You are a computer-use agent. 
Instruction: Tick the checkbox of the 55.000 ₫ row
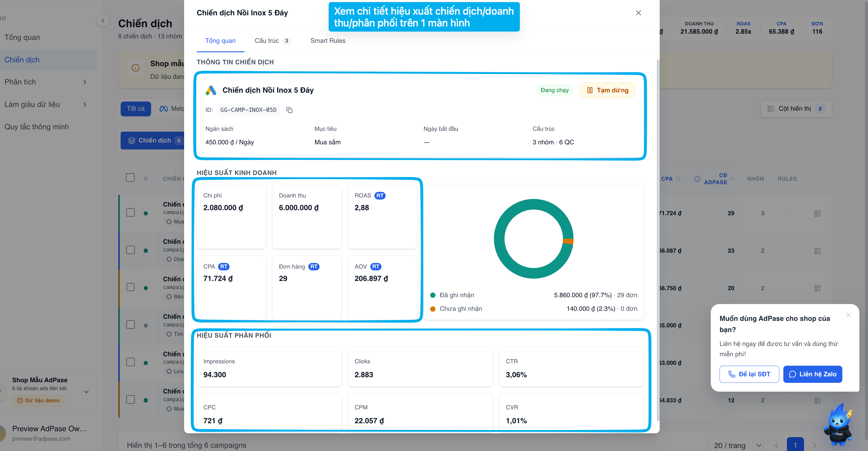click(x=130, y=325)
